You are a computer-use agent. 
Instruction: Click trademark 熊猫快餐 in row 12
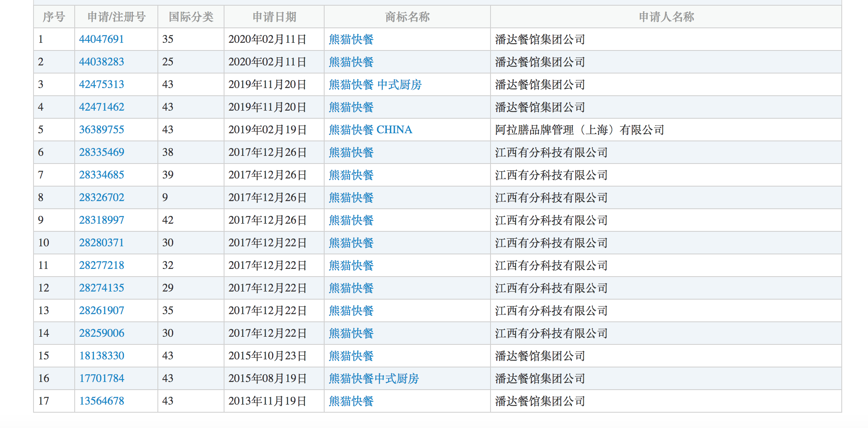click(351, 288)
